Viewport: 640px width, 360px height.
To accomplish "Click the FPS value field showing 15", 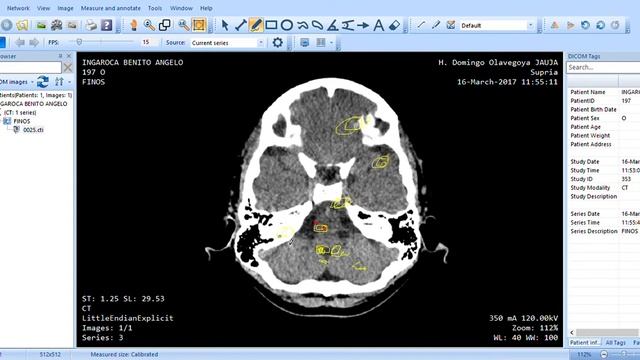I will [148, 42].
